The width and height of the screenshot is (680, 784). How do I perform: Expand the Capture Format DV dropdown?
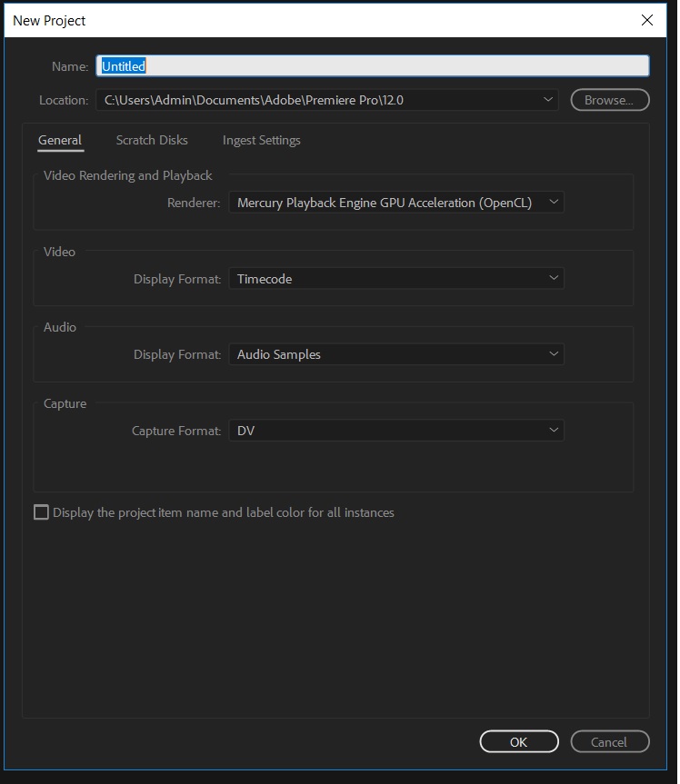coord(395,431)
